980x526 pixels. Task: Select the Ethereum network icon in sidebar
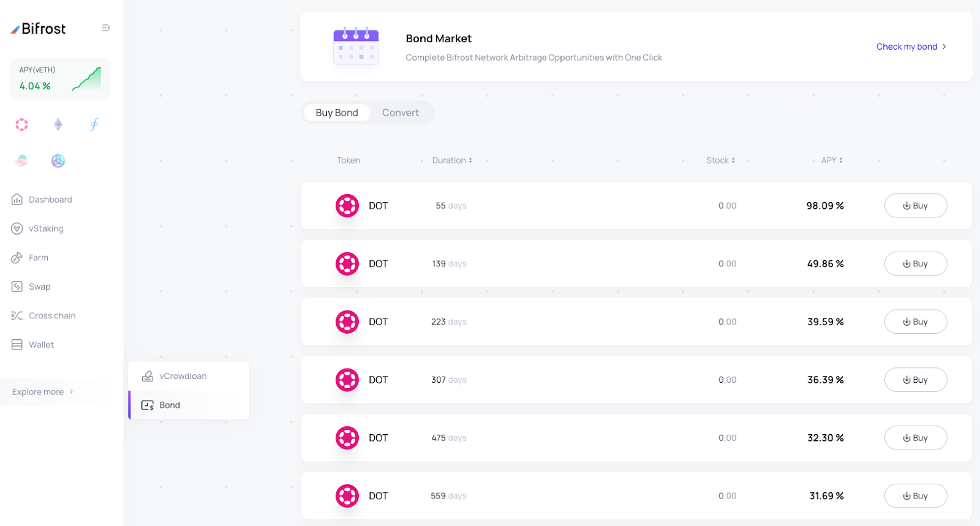[58, 125]
